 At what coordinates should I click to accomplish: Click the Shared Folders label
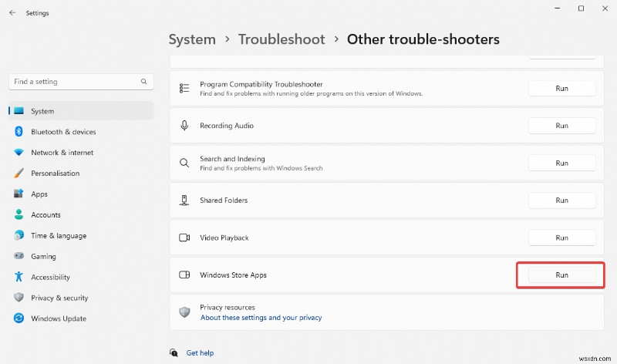pyautogui.click(x=224, y=201)
